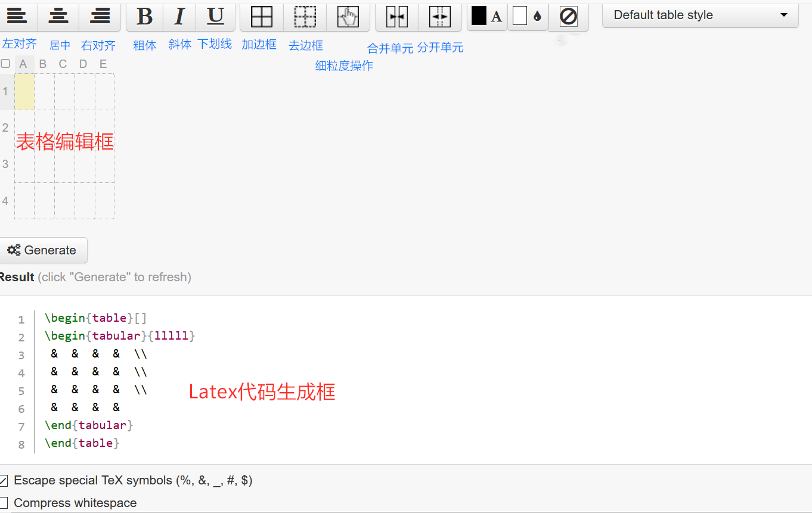
Task: Apply center alignment using 居中 icon
Action: coord(58,16)
